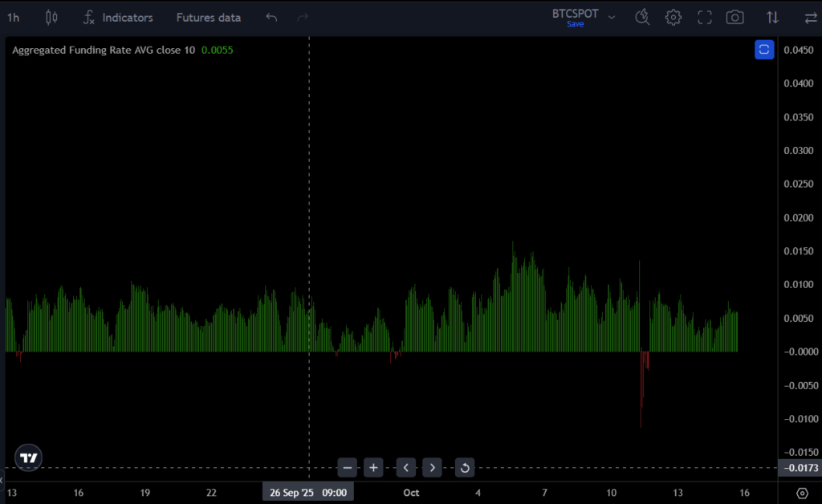
Task: Change the 1h timeframe interval
Action: [14, 17]
